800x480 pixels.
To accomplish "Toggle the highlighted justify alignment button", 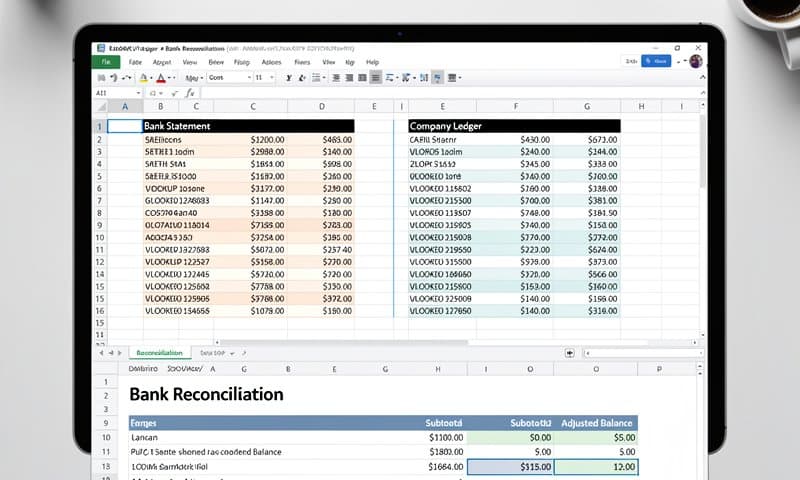I will coord(376,78).
